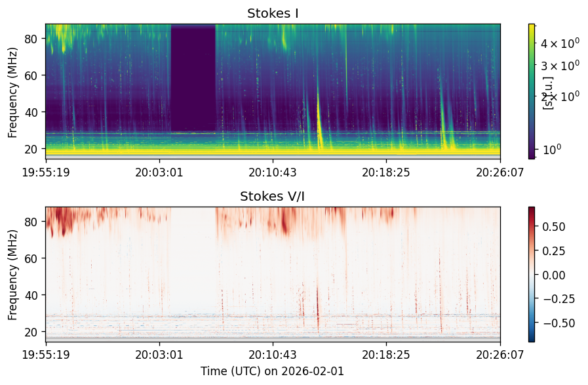
Task: Click the bright yellow burst in Stokes I
Action: 319,122
